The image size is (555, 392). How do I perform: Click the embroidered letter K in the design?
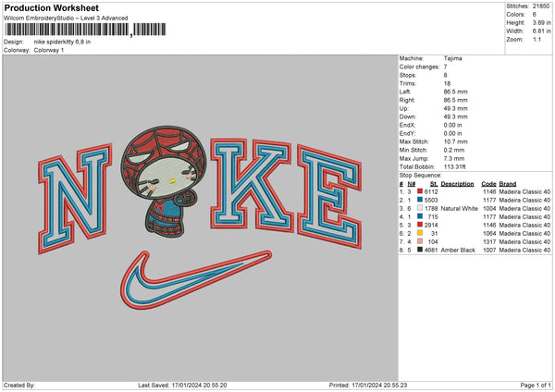pos(252,185)
